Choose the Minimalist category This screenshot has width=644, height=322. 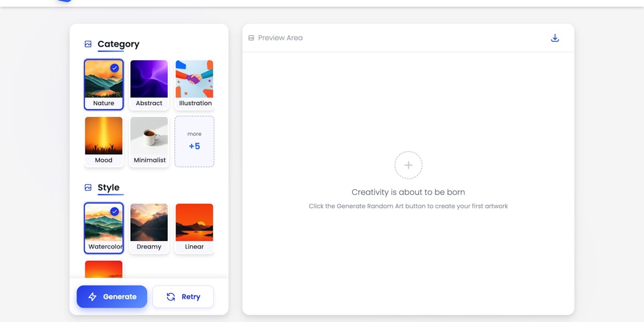[x=149, y=142]
